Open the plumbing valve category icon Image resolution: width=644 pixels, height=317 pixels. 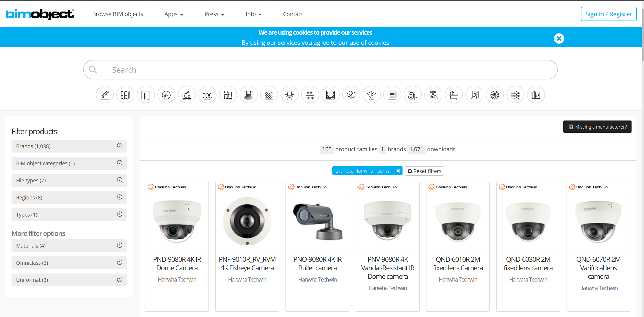[433, 95]
